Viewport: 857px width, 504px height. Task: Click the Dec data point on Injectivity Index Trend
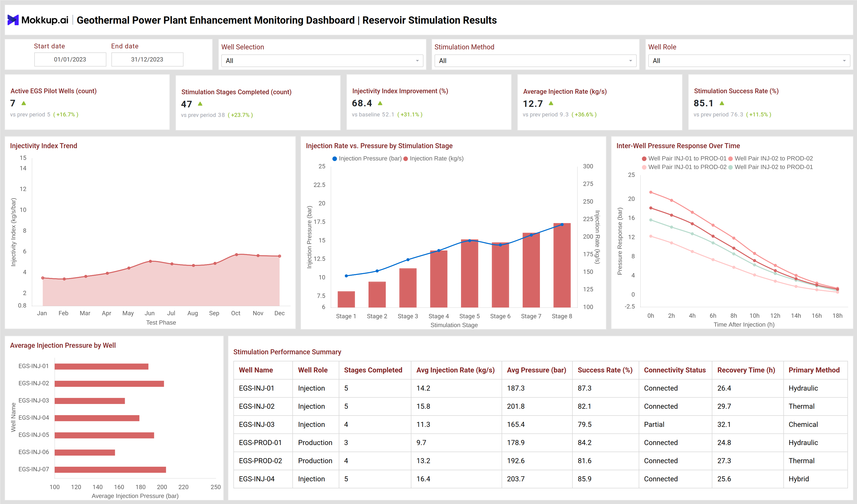coord(280,256)
